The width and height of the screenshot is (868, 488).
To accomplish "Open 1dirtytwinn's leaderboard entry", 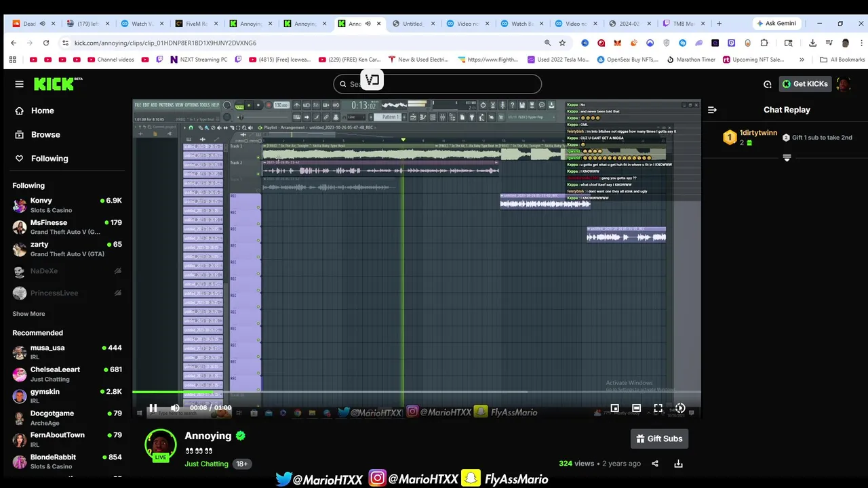I will click(749, 138).
